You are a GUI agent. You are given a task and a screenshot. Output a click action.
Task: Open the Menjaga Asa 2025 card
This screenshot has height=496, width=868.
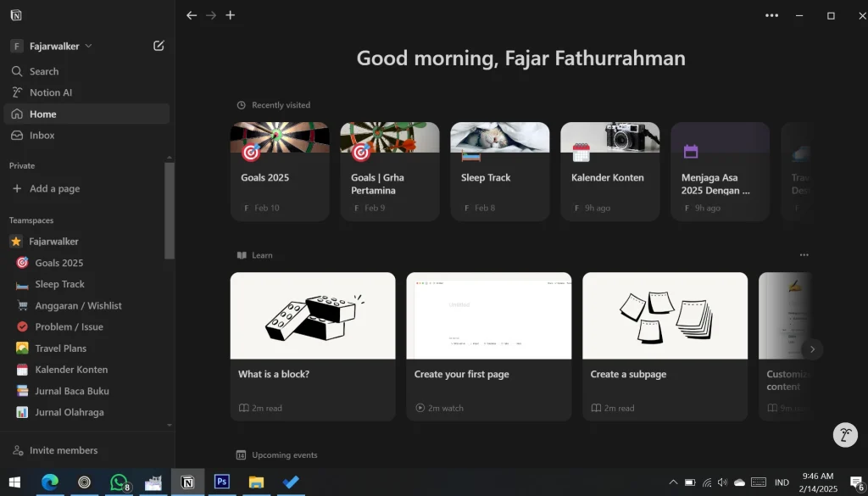(x=721, y=171)
